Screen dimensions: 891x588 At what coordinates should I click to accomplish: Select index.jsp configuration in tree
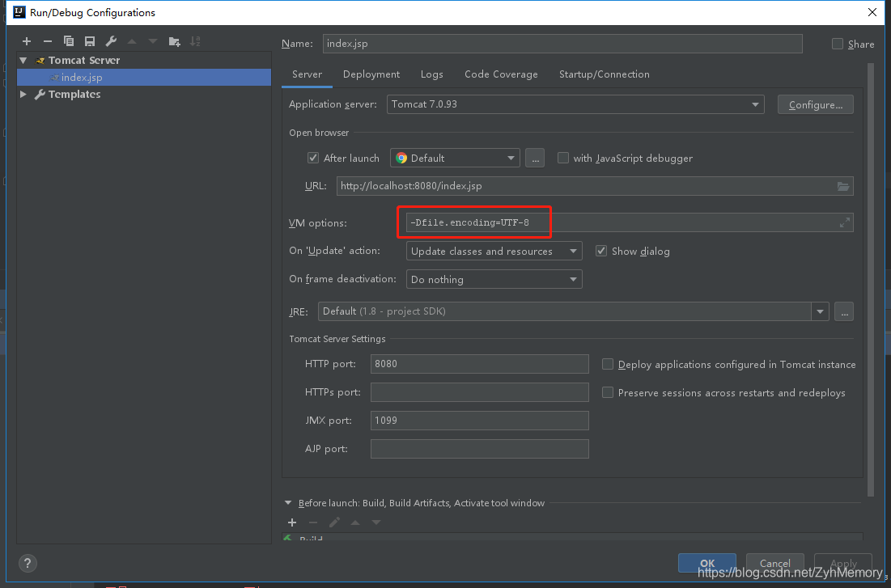point(144,78)
